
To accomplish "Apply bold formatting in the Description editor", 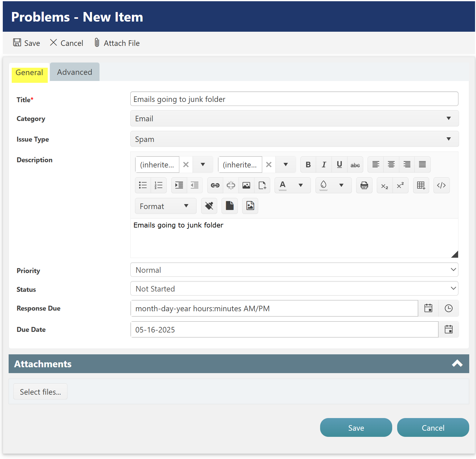I will coord(308,164).
